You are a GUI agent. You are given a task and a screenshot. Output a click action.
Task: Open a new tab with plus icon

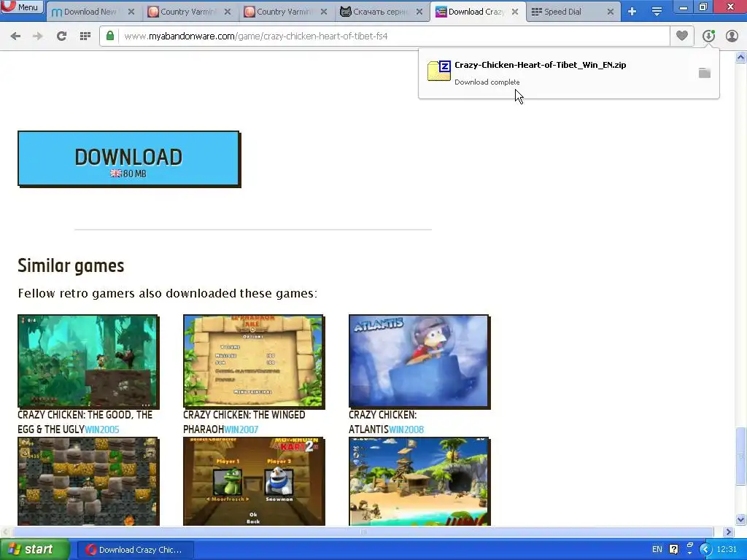632,12
